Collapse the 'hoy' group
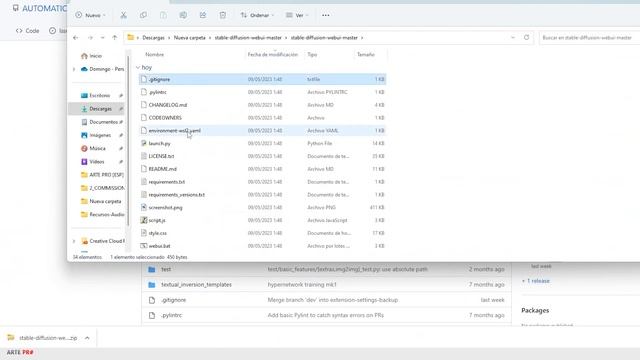 [138, 67]
